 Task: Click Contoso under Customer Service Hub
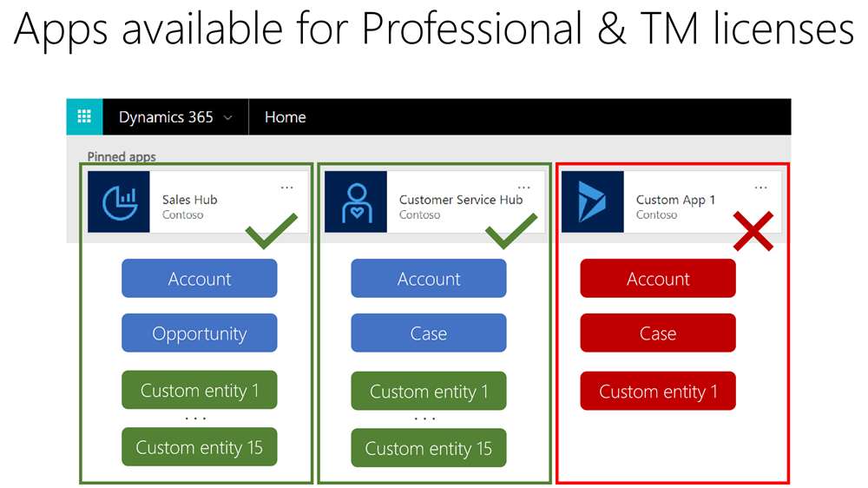[x=419, y=215]
